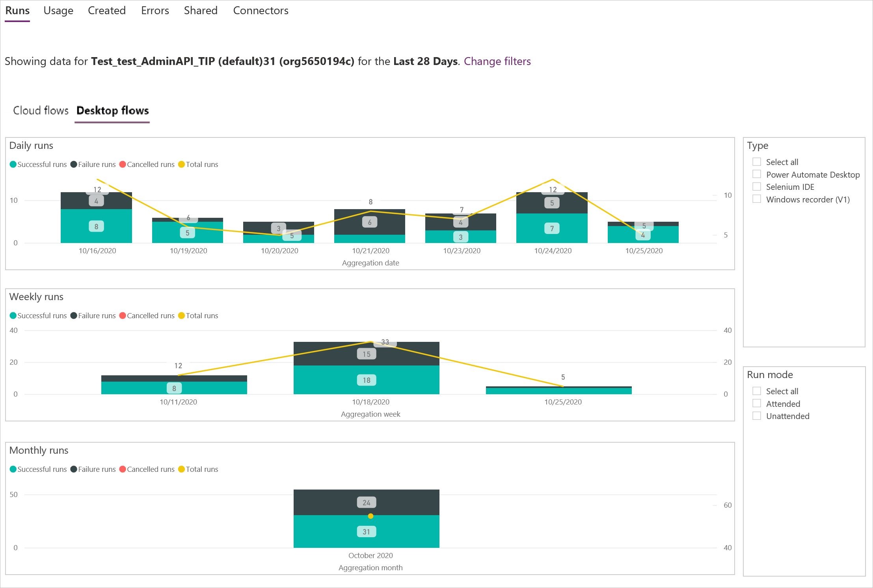This screenshot has height=588, width=873.
Task: Open the Errors analytics tab
Action: click(x=154, y=11)
